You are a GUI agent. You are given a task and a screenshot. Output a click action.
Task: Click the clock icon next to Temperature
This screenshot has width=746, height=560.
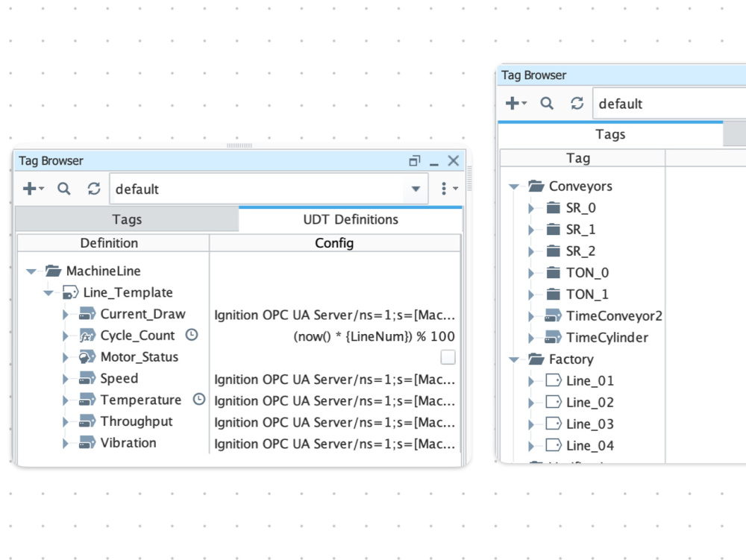pos(199,400)
